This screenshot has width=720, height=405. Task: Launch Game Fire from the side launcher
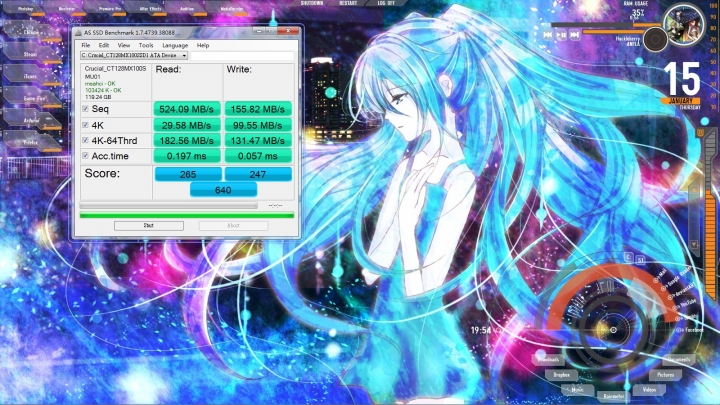click(x=34, y=98)
